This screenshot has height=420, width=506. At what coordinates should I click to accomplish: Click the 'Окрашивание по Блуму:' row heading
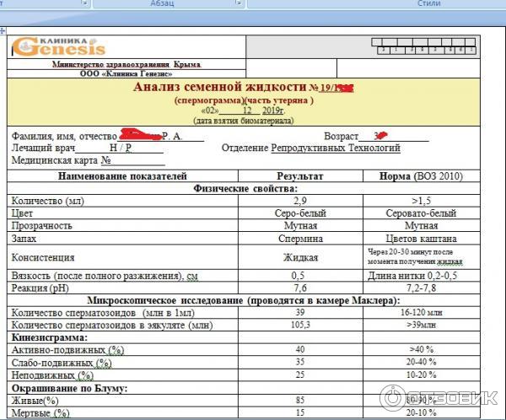(67, 388)
